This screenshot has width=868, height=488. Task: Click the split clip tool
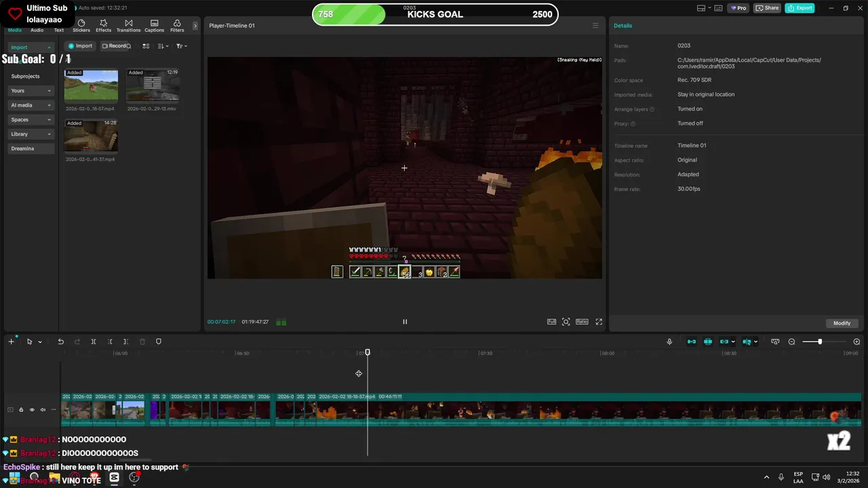94,342
